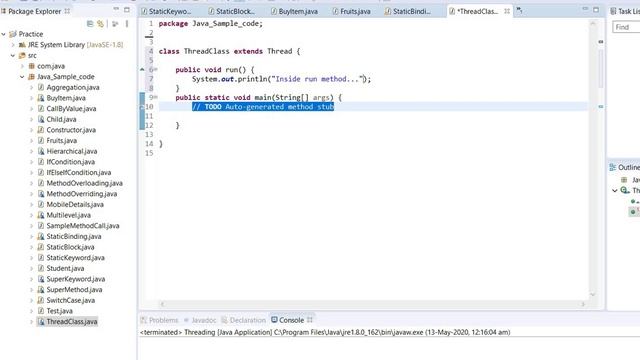This screenshot has height=360, width=640.
Task: Open the Declaration view tab
Action: pyautogui.click(x=243, y=320)
